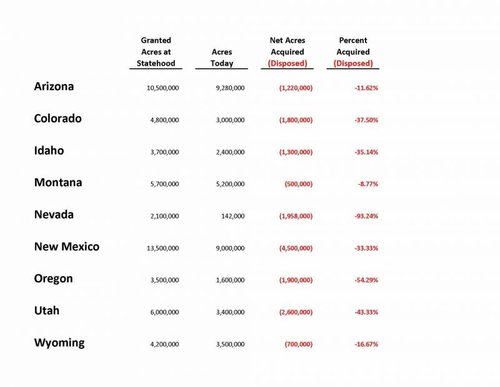Click the Nevada state name
Screen dimensions: 500x387
pyautogui.click(x=54, y=214)
